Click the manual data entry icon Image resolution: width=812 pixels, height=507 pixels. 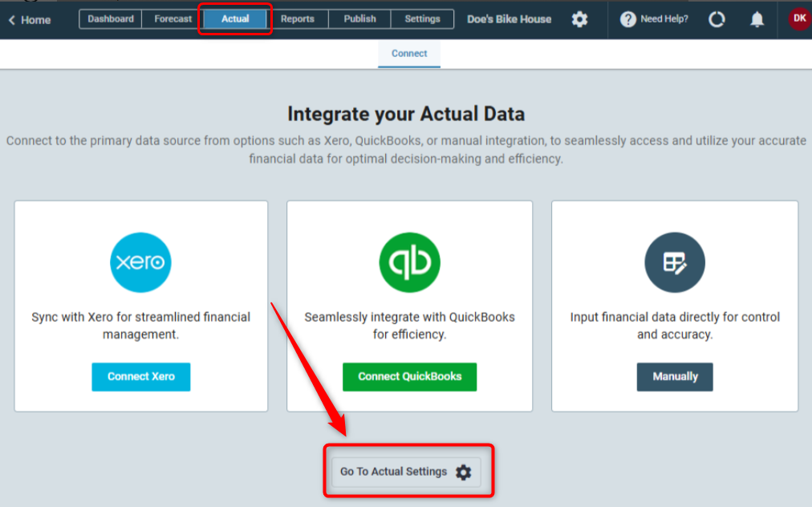tap(675, 262)
